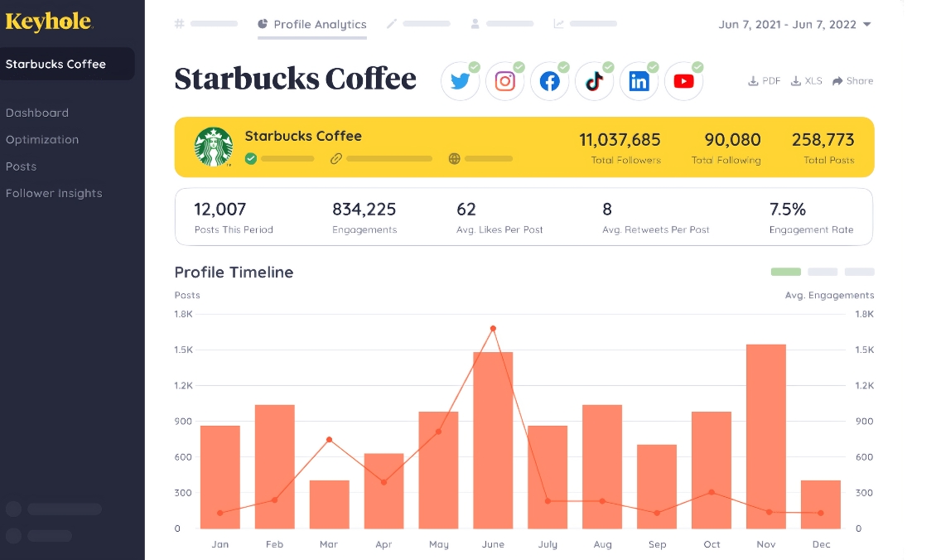Open the Dashboard section

click(x=37, y=113)
